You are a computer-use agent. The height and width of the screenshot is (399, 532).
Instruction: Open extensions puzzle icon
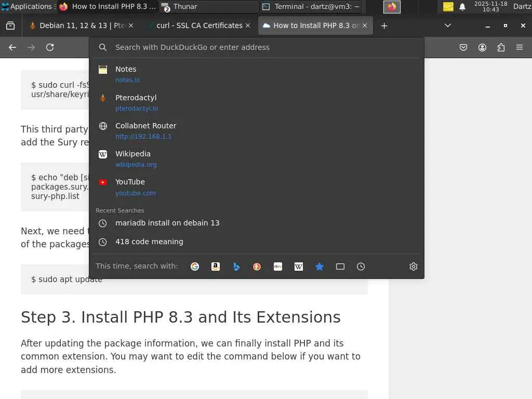pos(501,47)
